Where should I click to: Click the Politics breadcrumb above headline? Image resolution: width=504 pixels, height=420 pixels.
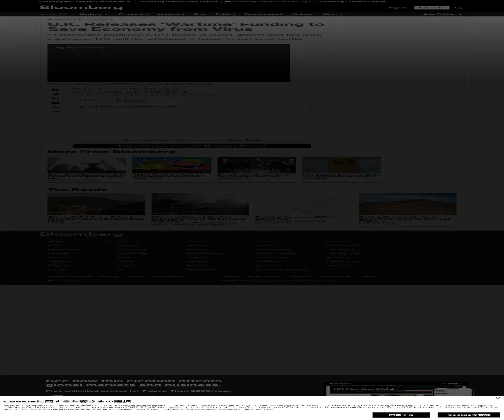[59, 19]
